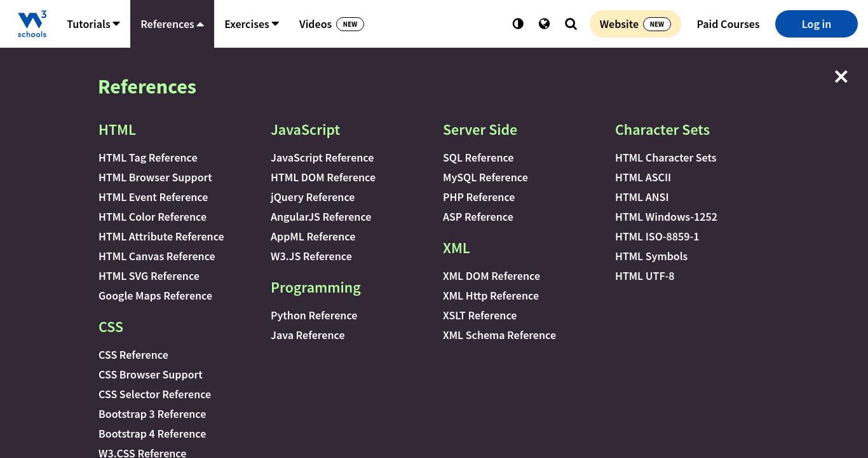868x458 pixels.
Task: Open XML DOM Reference
Action: coord(491,276)
